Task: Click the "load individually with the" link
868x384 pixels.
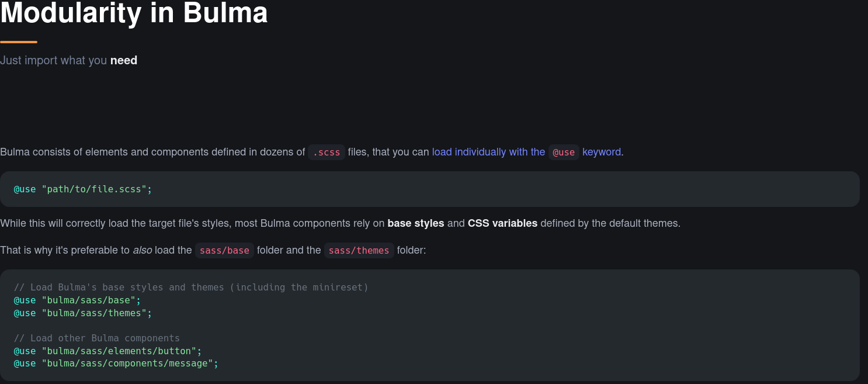Action: [488, 152]
